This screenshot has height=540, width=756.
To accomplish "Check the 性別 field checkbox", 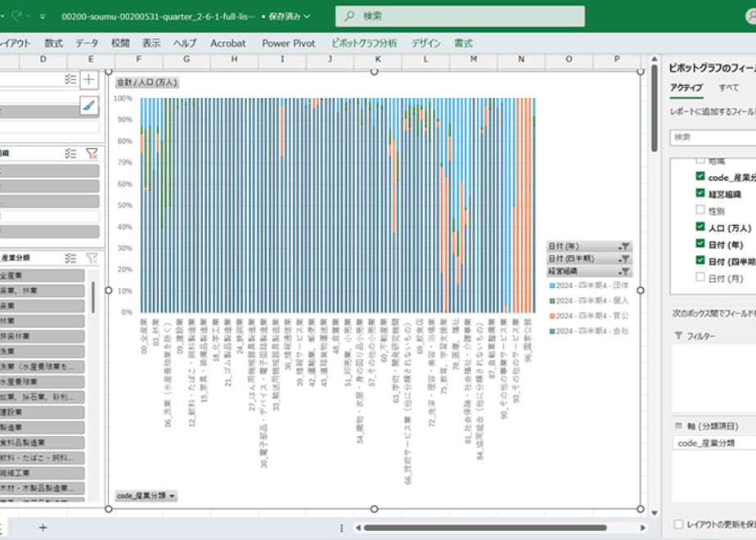I will pos(700,209).
